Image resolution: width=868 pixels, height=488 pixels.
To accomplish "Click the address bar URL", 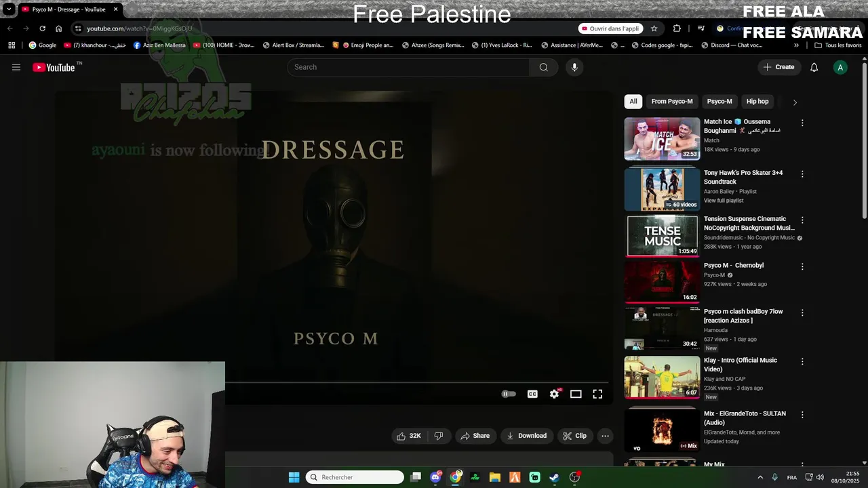I will point(140,28).
